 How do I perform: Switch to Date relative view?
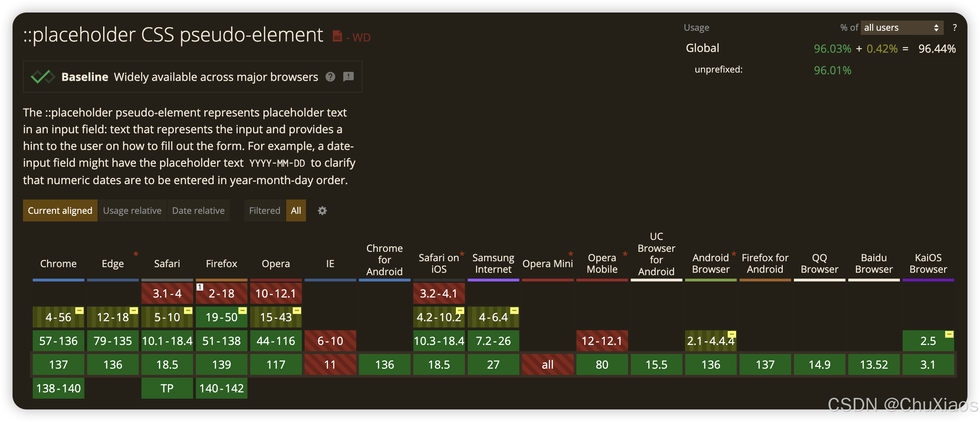198,211
